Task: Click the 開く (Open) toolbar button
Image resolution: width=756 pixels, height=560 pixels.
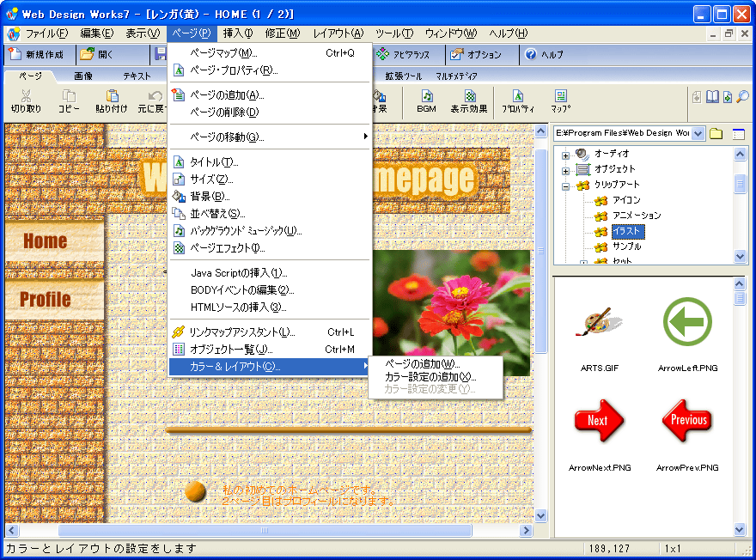Action: (97, 54)
